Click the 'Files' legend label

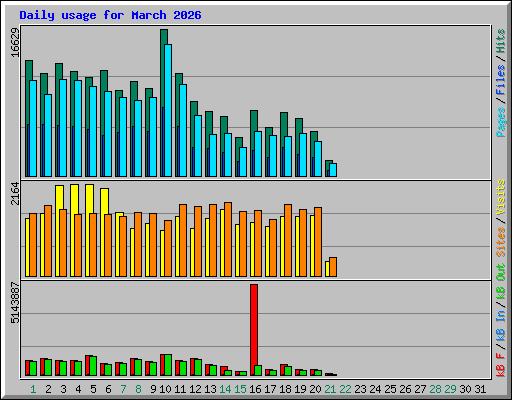point(501,80)
